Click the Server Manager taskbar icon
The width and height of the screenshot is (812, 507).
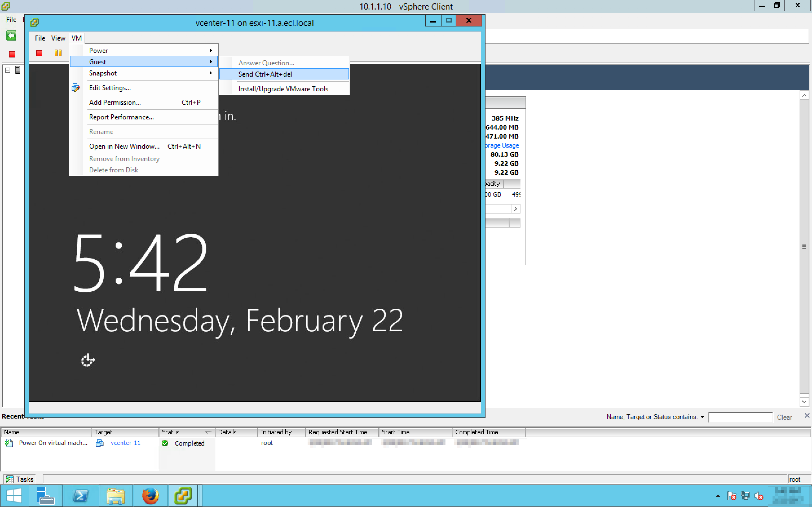pyautogui.click(x=45, y=496)
